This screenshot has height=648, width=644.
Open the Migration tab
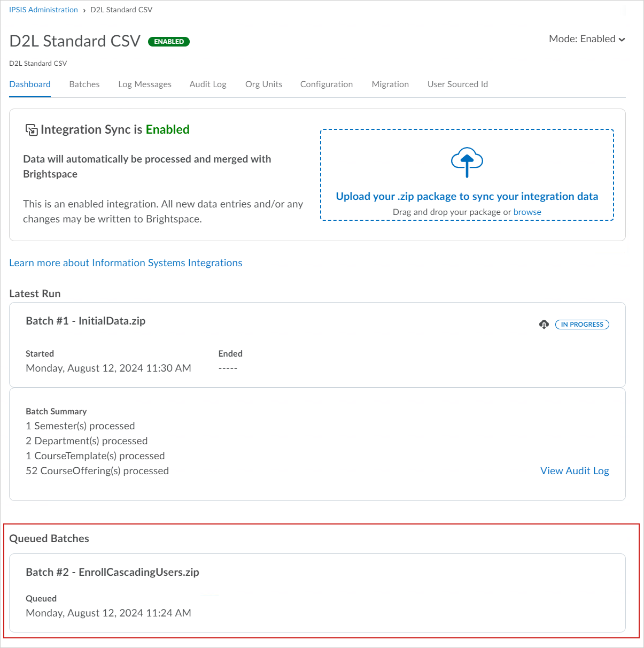pyautogui.click(x=390, y=84)
